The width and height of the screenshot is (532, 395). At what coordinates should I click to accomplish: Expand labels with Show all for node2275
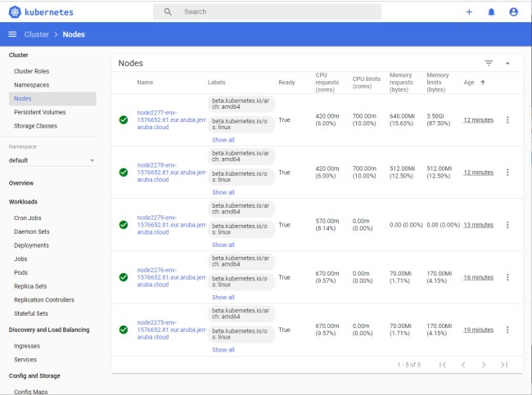pyautogui.click(x=223, y=350)
